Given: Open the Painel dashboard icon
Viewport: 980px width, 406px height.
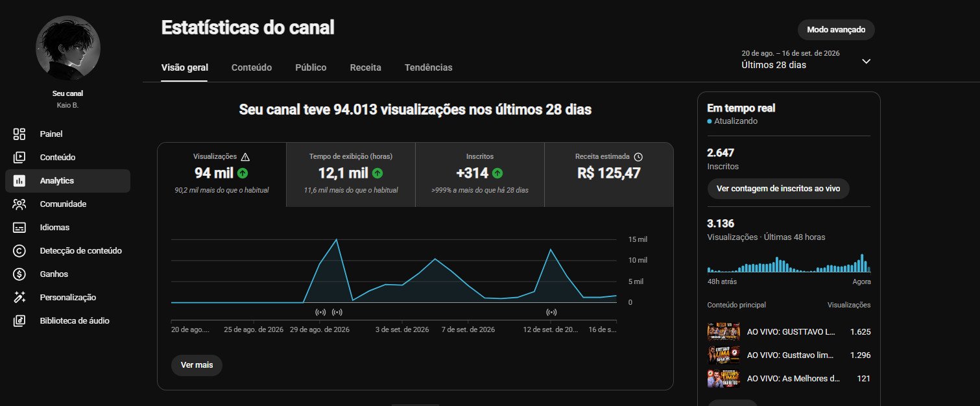Looking at the screenshot, I should pyautogui.click(x=19, y=134).
